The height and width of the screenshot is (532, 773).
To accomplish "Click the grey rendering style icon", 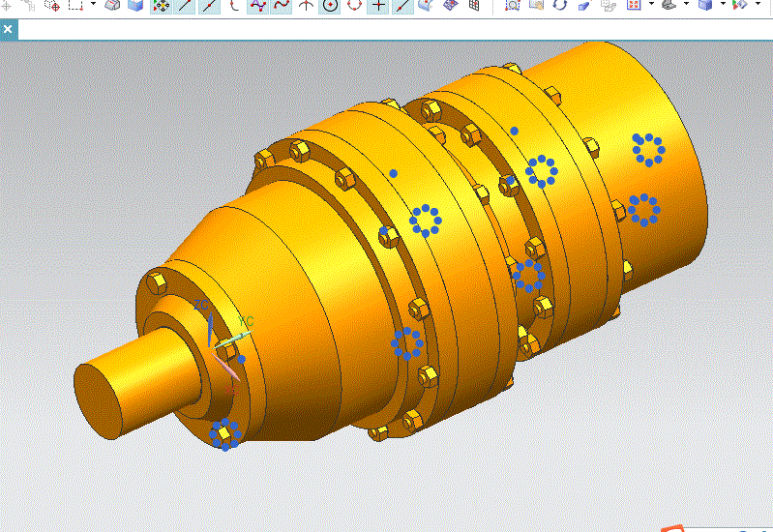I will point(669,6).
